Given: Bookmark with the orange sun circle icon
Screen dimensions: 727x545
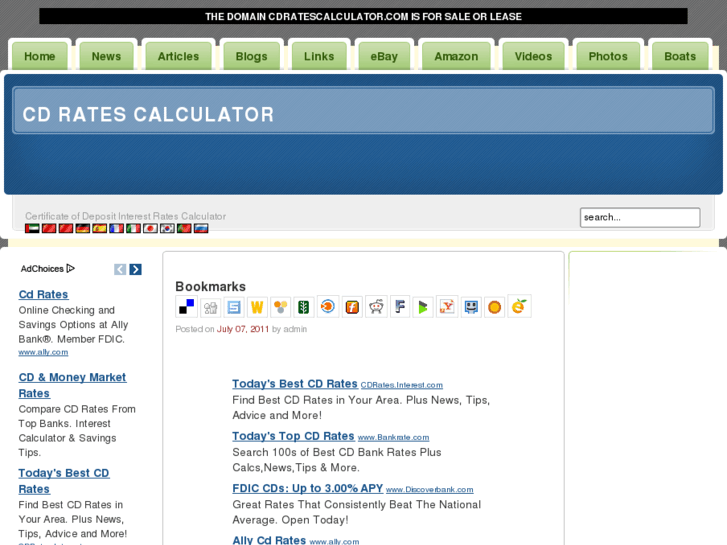Looking at the screenshot, I should pos(495,307).
